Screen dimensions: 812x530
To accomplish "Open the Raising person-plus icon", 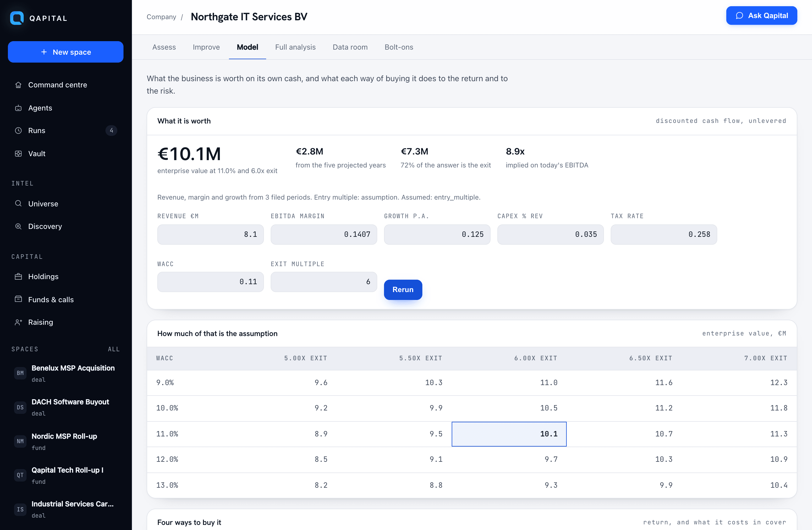I will pos(18,322).
